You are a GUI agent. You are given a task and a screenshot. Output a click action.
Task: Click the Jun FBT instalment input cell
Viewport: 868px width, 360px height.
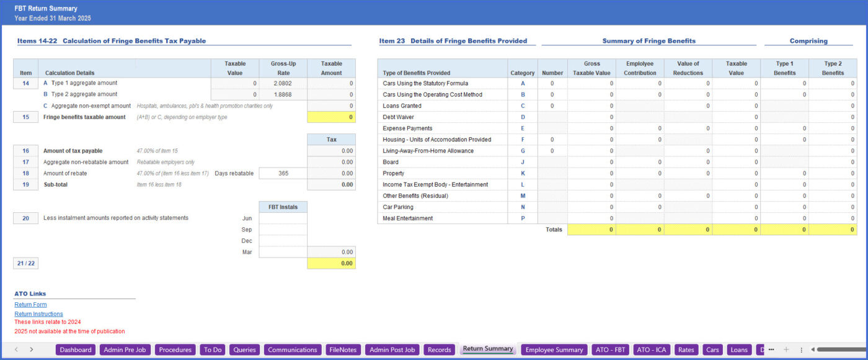click(282, 218)
